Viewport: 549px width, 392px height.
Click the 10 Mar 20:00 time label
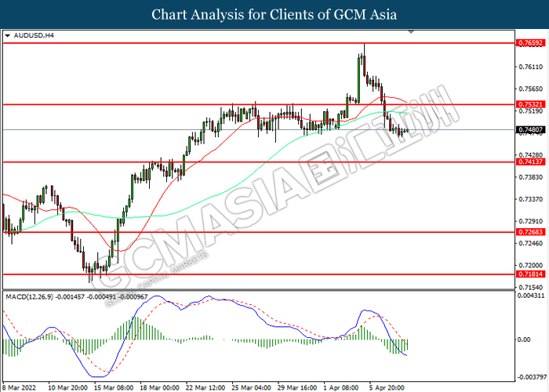pos(68,388)
